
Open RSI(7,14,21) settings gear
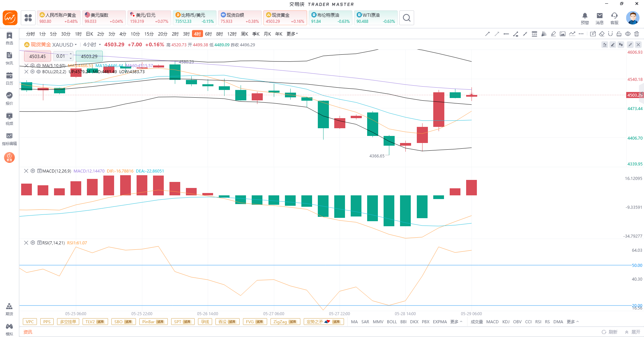pos(33,243)
